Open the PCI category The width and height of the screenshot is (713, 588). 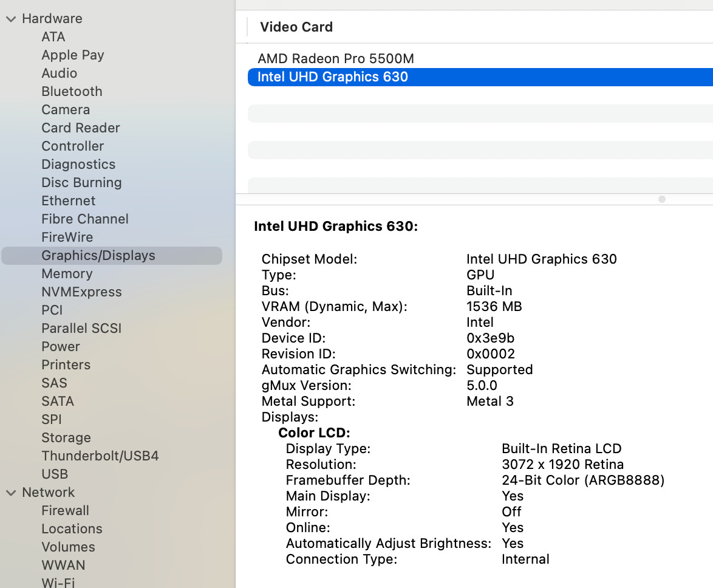pyautogui.click(x=52, y=310)
